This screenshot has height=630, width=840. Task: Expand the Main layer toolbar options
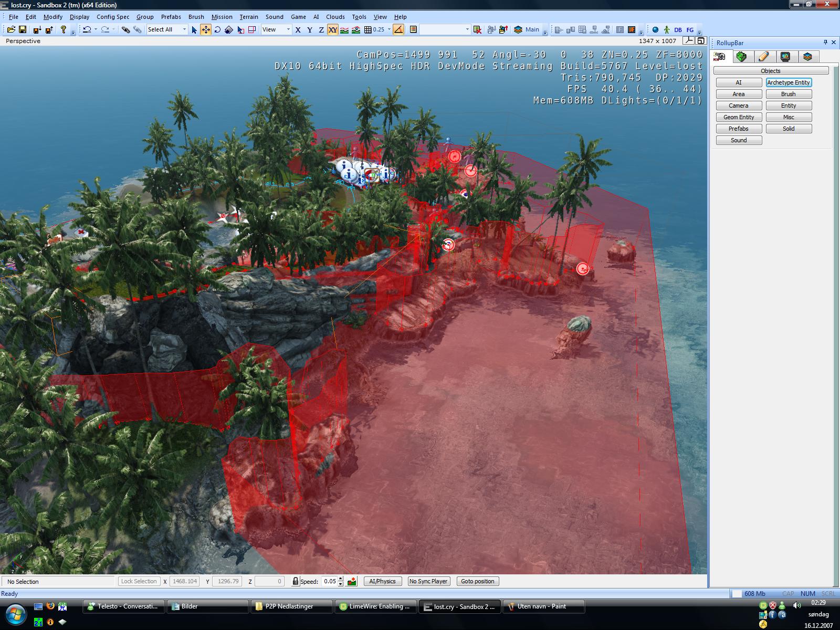pos(545,31)
